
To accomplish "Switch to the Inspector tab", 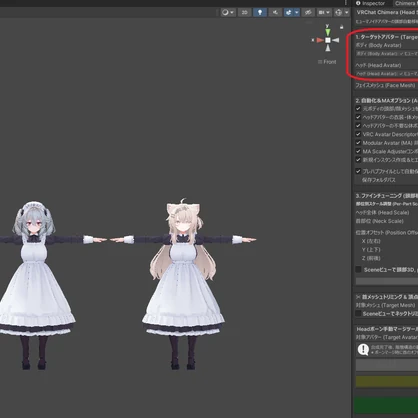I will click(x=370, y=3).
